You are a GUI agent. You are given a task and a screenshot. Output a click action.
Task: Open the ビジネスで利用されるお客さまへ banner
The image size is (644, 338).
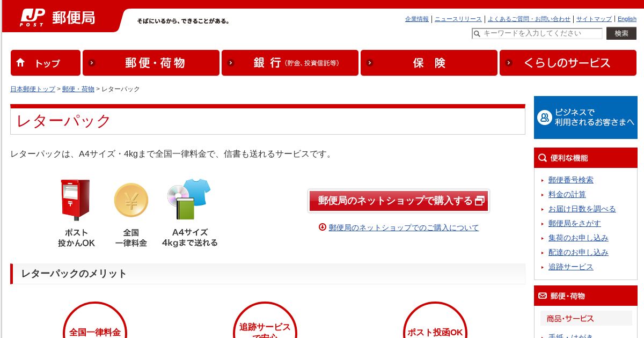[586, 117]
